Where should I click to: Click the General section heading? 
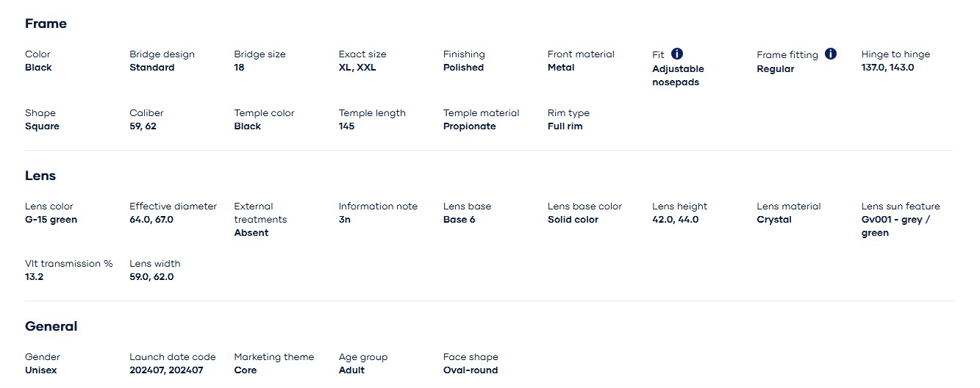click(x=51, y=326)
